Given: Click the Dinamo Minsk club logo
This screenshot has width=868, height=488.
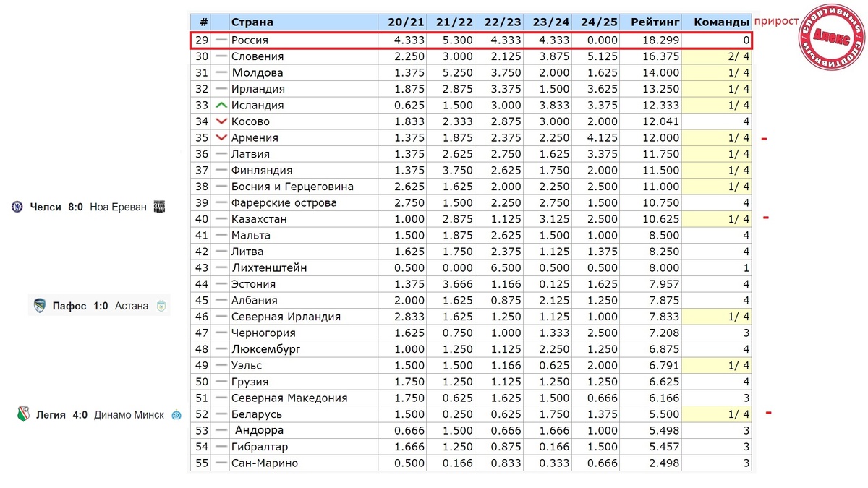Looking at the screenshot, I should point(176,415).
